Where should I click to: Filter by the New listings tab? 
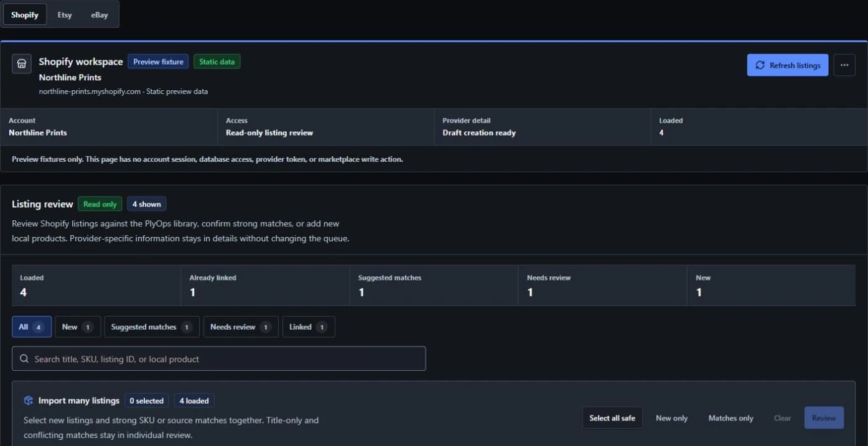[78, 327]
